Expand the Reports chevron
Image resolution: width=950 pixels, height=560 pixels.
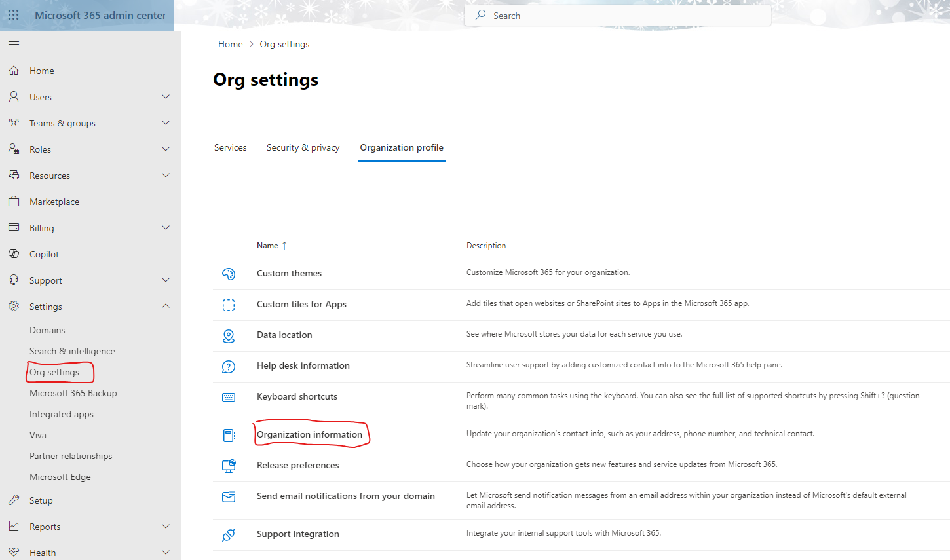pos(166,526)
